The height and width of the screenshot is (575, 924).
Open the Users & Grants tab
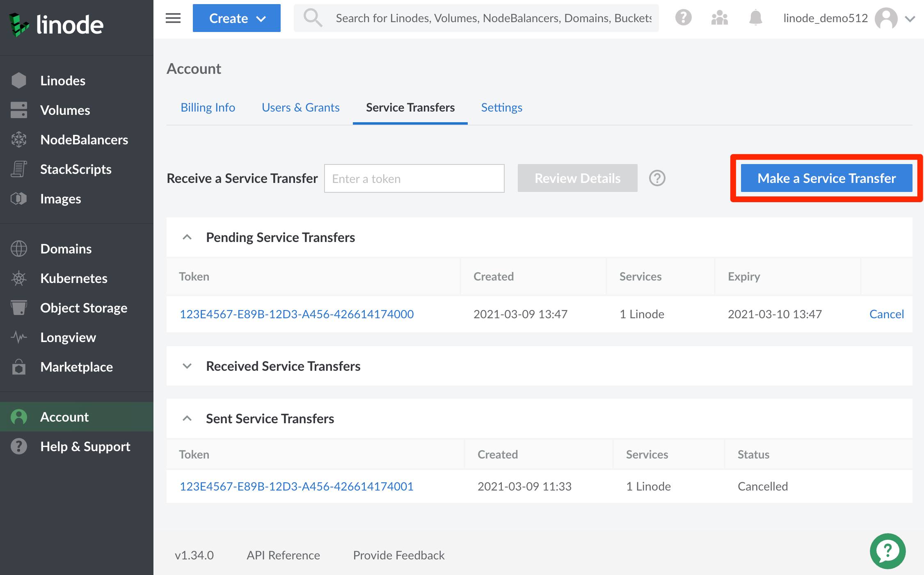(300, 107)
